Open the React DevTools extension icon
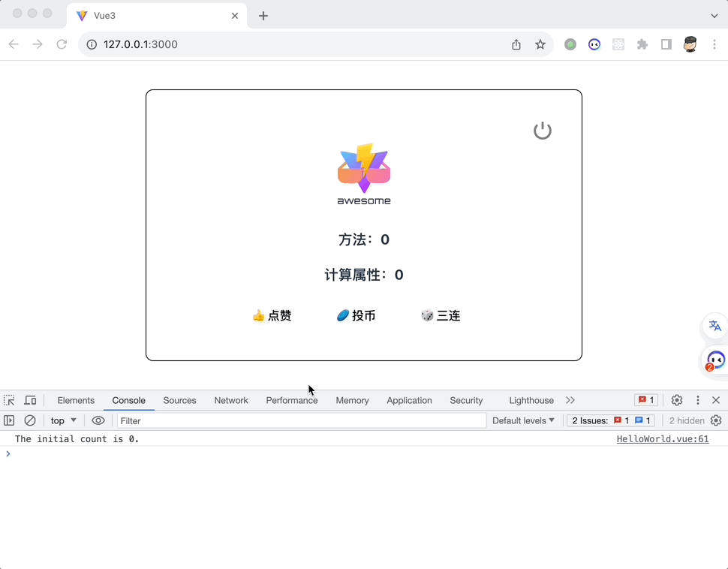This screenshot has width=728, height=569. [x=618, y=44]
